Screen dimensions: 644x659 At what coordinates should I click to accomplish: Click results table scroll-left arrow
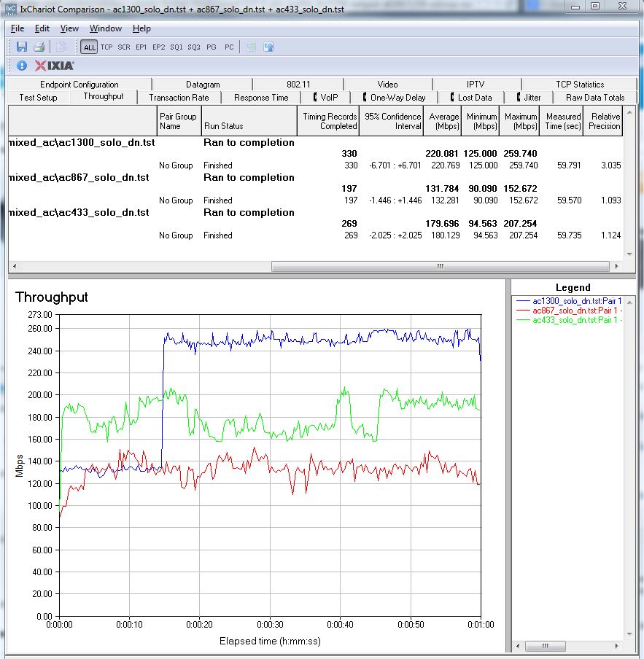pos(15,266)
